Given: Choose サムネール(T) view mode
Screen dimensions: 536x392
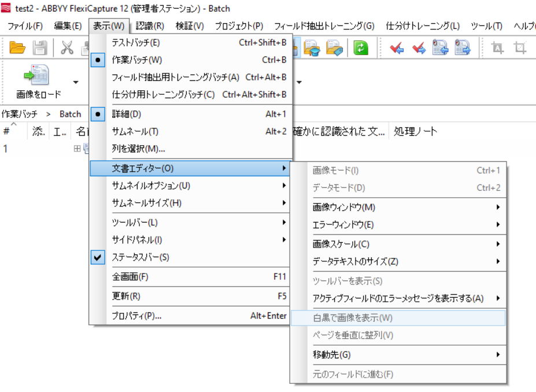Looking at the screenshot, I should (x=191, y=131).
